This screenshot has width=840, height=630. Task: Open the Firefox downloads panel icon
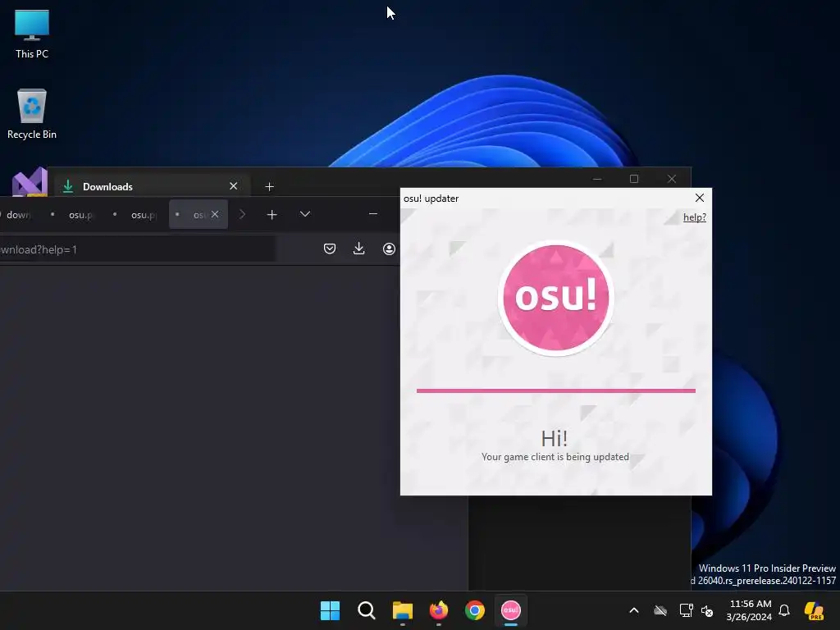[x=359, y=249]
